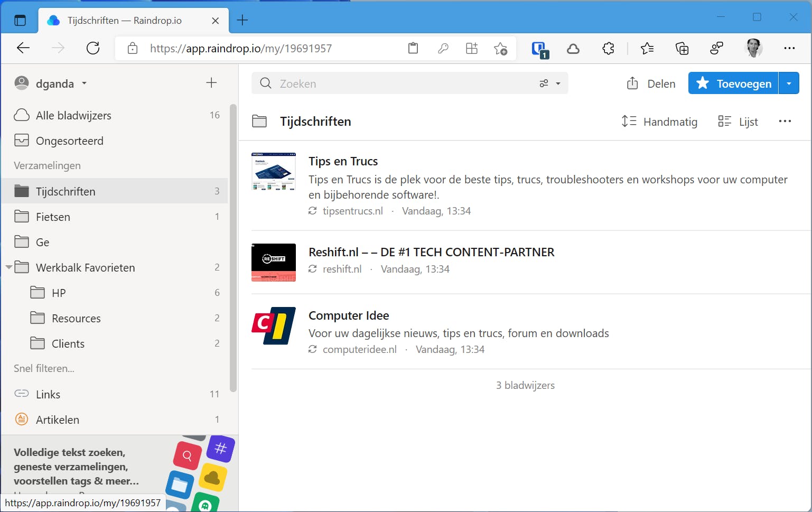Select the Zoeken search magnifier icon
Viewport: 812px width, 512px height.
tap(265, 83)
